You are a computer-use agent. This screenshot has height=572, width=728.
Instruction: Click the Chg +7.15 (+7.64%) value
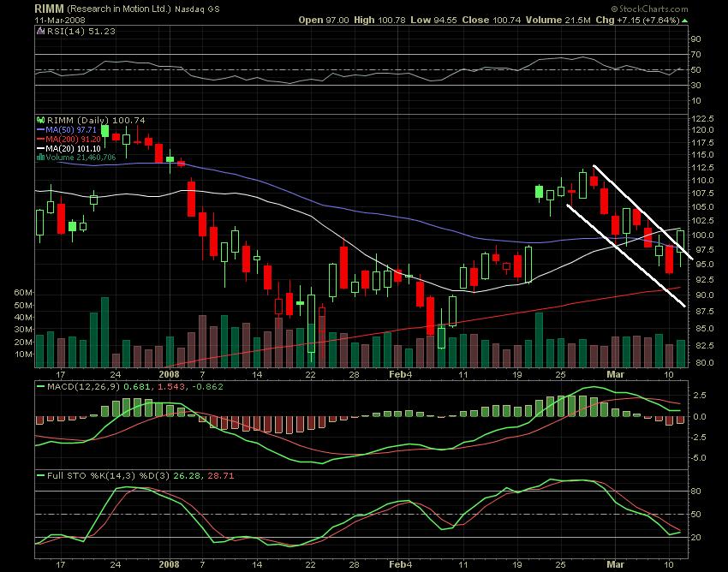638,20
